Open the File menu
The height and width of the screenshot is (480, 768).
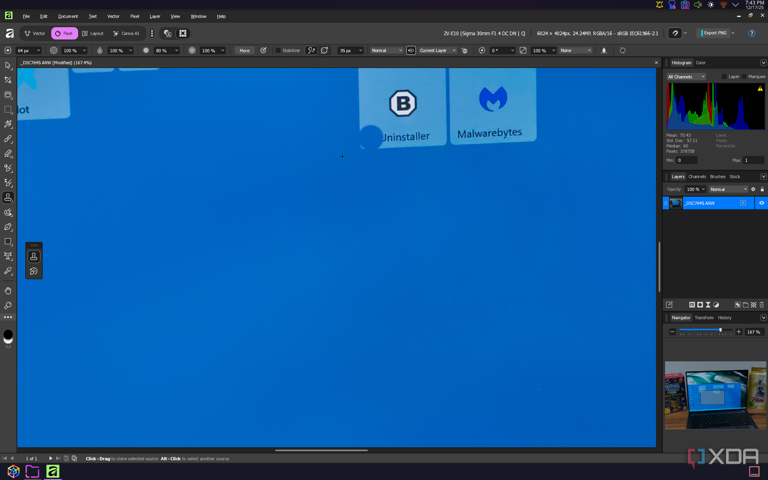point(26,16)
